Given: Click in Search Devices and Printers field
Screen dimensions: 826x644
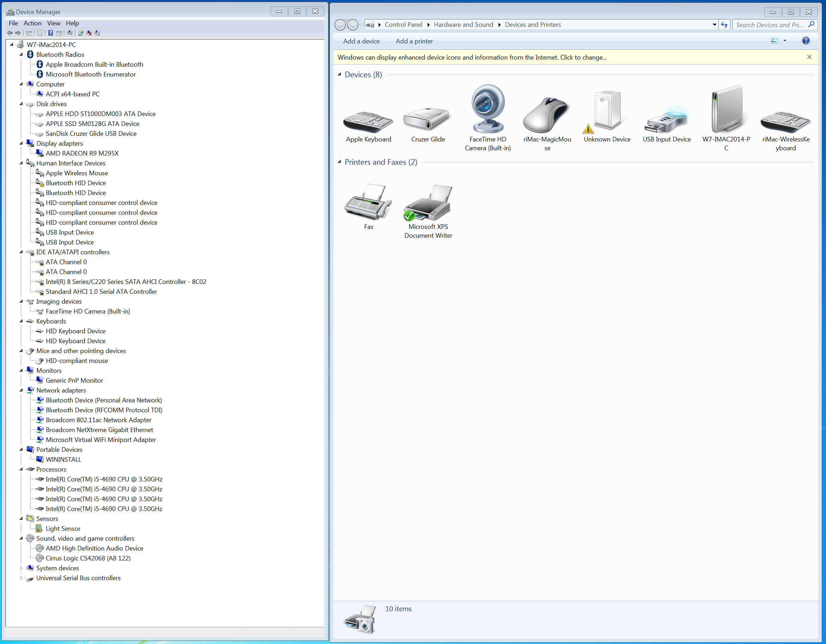Looking at the screenshot, I should click(x=768, y=25).
